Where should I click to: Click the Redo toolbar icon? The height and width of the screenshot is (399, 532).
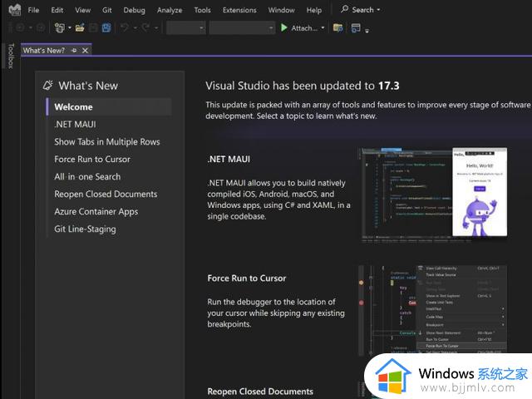145,27
